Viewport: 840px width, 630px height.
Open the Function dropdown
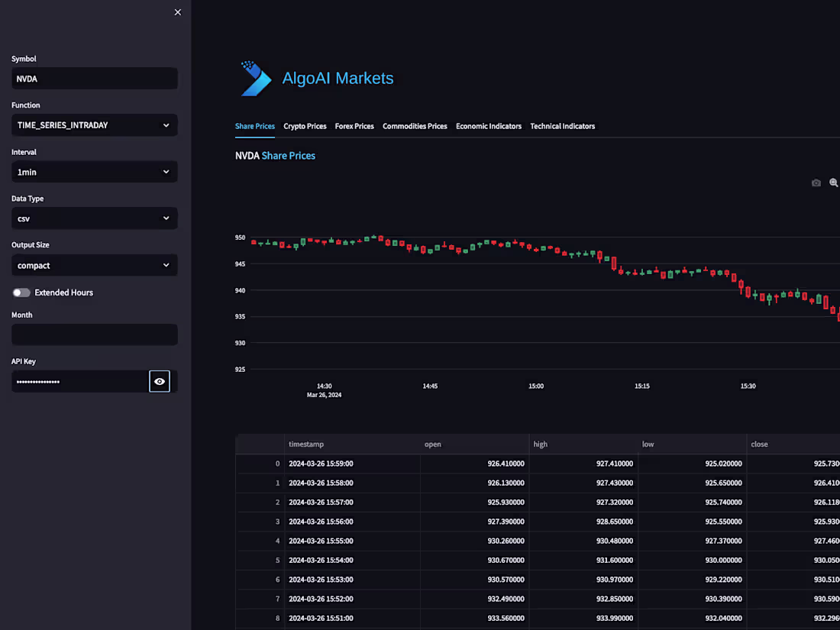click(x=94, y=124)
